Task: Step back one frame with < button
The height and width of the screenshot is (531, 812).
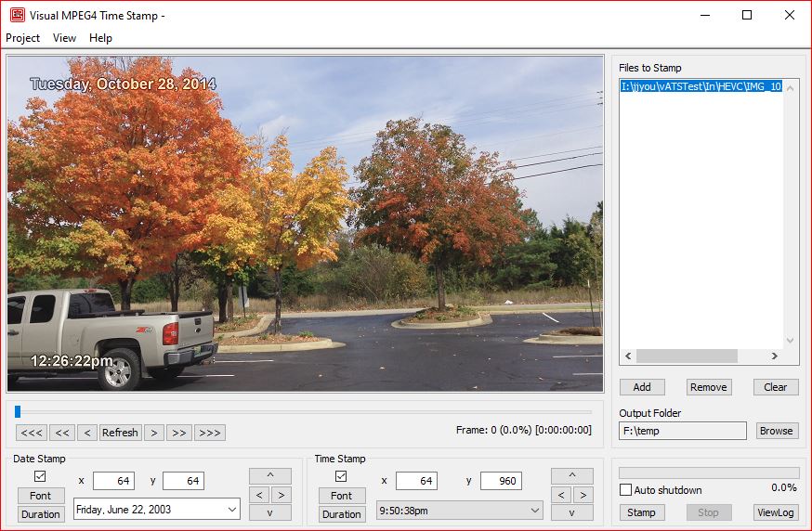Action: point(86,433)
